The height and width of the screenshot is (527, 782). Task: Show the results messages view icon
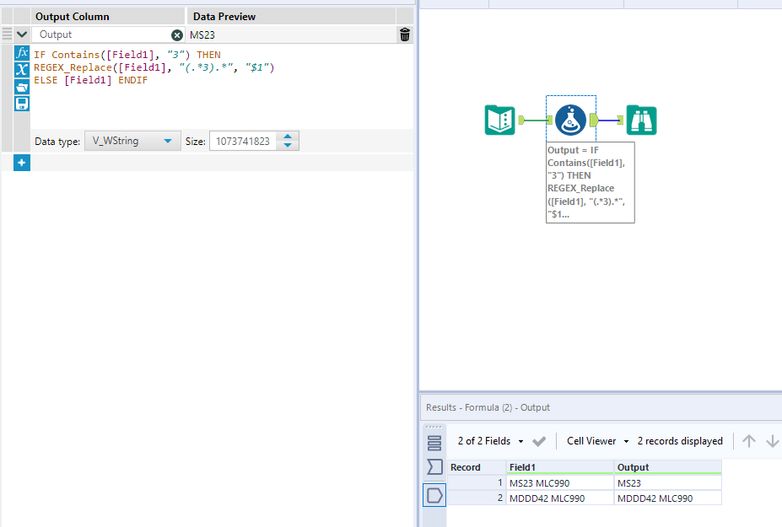pyautogui.click(x=434, y=443)
